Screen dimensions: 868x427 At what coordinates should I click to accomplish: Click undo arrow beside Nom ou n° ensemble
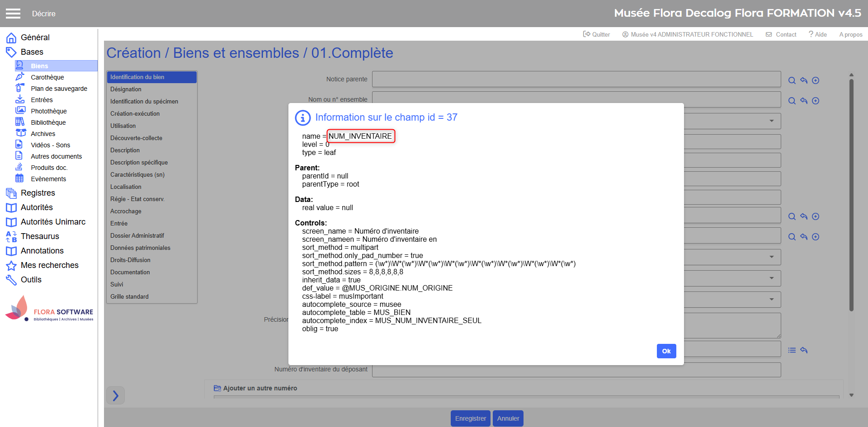tap(803, 101)
